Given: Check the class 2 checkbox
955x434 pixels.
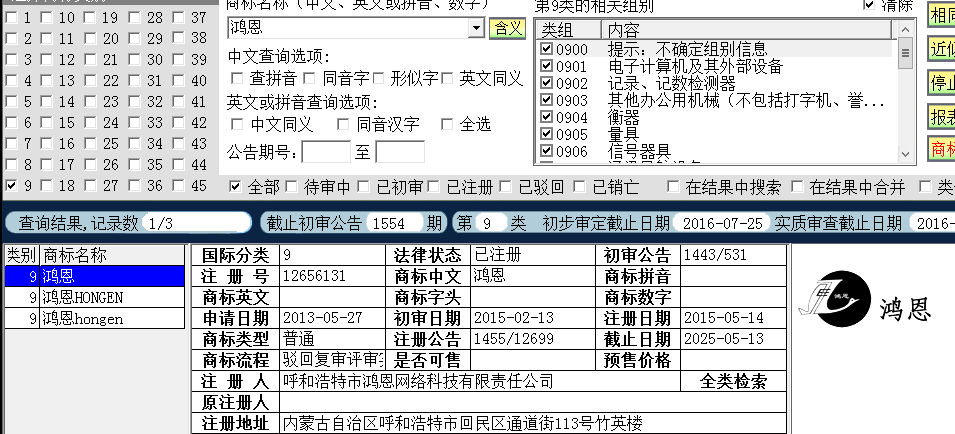Looking at the screenshot, I should pos(12,38).
